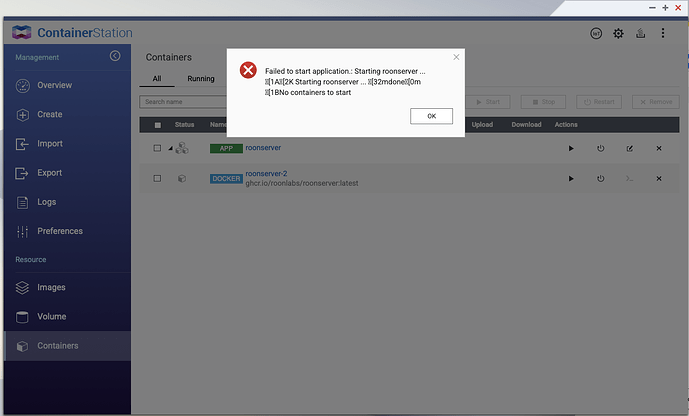Close the error dialog with the X
The image size is (689, 416).
coord(456,57)
